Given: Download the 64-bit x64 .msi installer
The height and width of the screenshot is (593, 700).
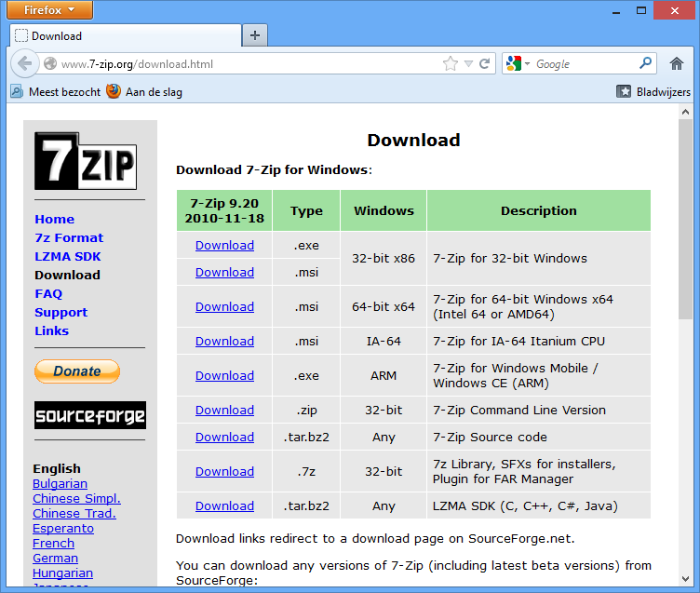Looking at the screenshot, I should (224, 307).
